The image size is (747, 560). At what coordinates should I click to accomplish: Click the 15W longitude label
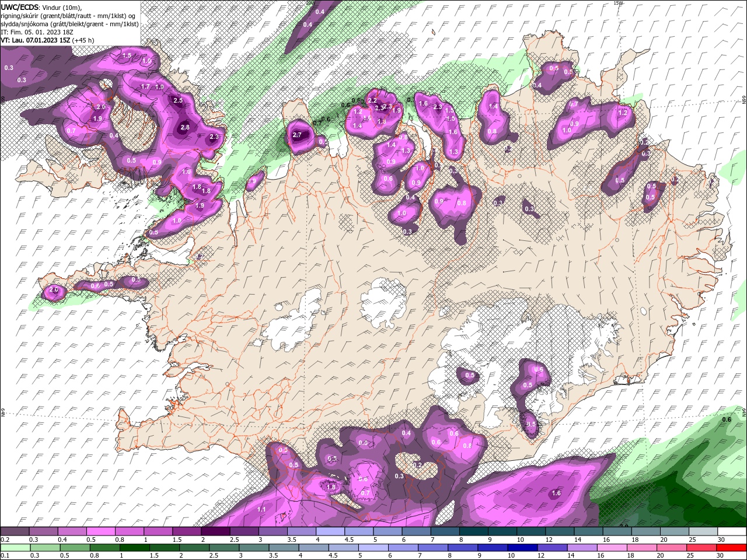coord(619,3)
